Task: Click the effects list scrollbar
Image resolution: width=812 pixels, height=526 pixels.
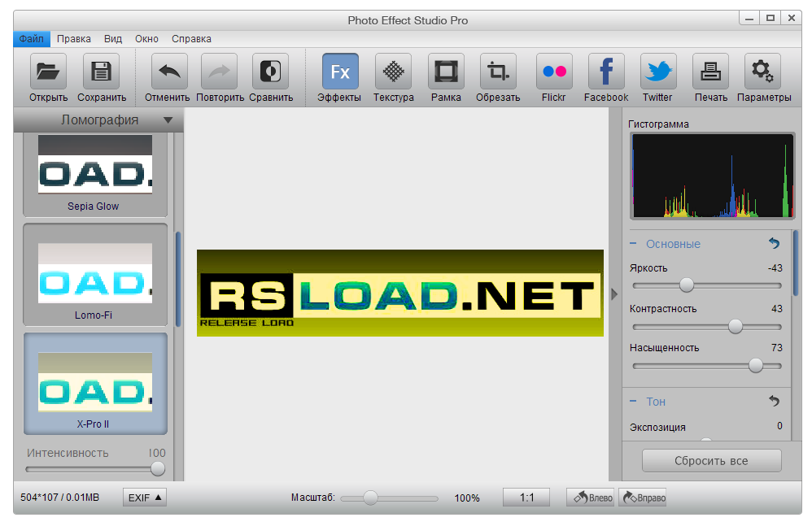Action: click(x=178, y=280)
